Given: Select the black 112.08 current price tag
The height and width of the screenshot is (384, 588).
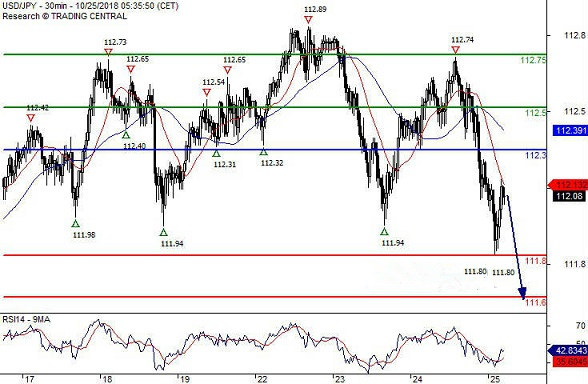Looking at the screenshot, I should tap(570, 196).
